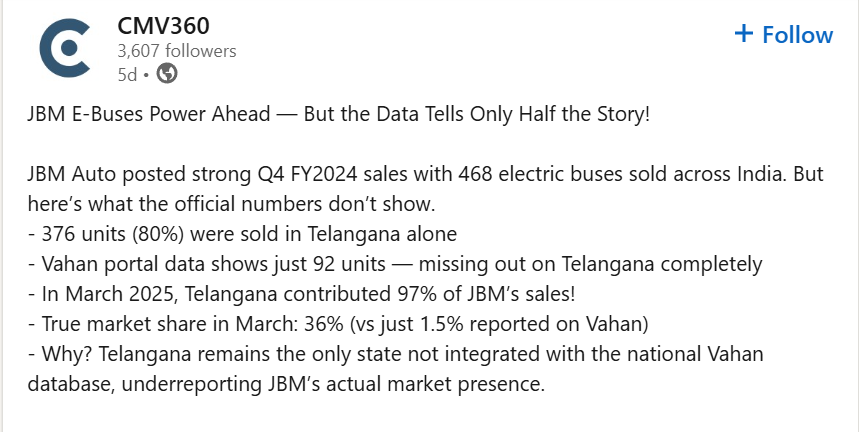The height and width of the screenshot is (432, 859).
Task: Click the "True market share in March" bullet
Action: click(x=160, y=324)
